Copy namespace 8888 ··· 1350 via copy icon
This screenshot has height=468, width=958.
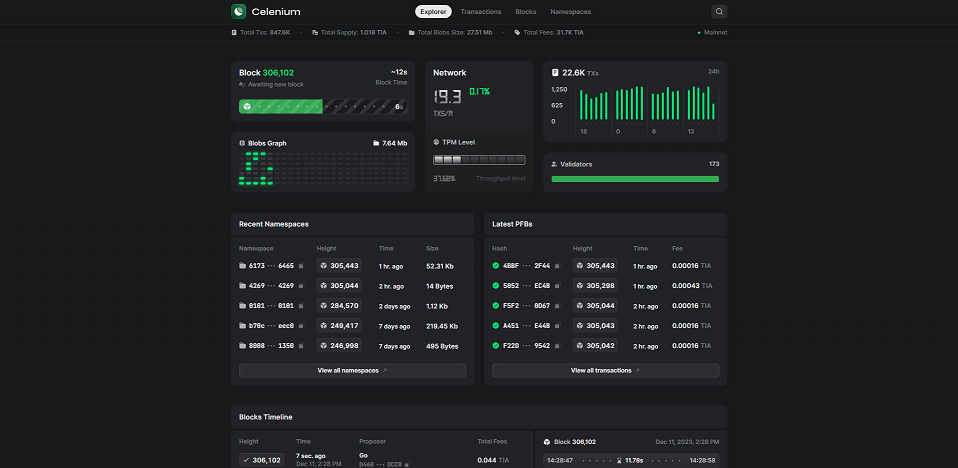301,346
